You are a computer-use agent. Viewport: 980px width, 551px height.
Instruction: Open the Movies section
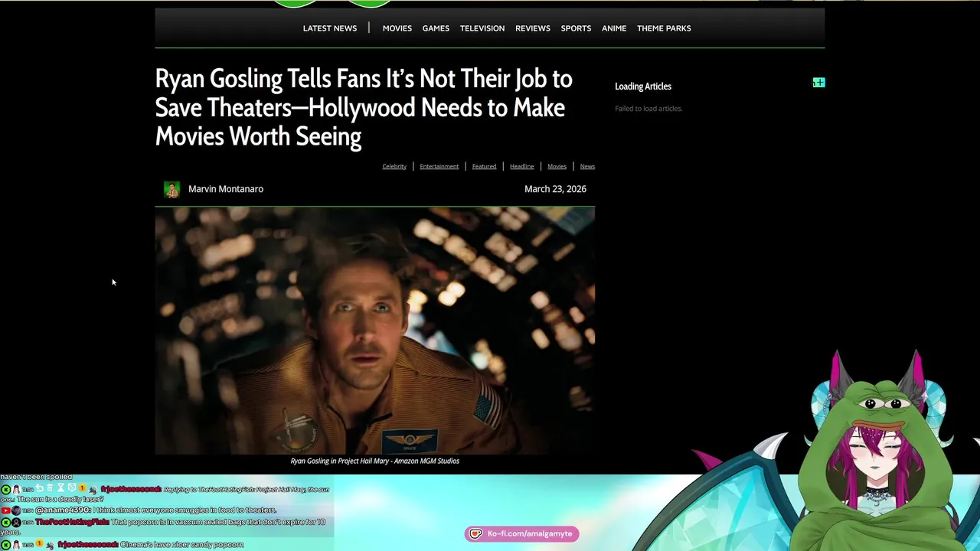click(397, 28)
